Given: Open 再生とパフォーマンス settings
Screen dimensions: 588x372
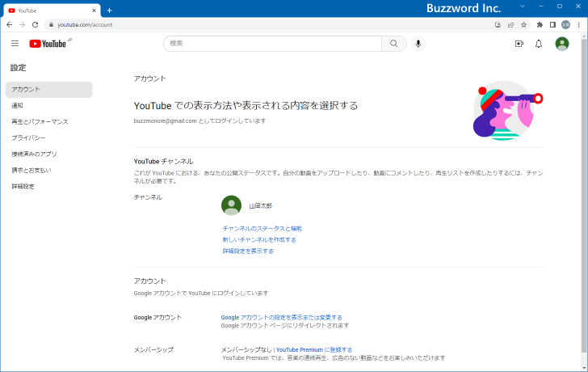Looking at the screenshot, I should coord(48,122).
